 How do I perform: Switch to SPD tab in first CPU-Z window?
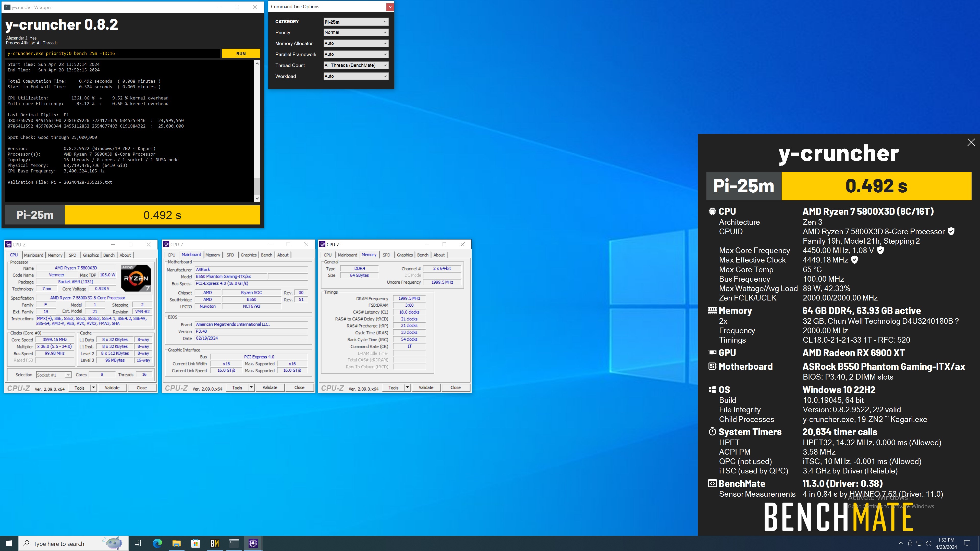[x=72, y=255]
